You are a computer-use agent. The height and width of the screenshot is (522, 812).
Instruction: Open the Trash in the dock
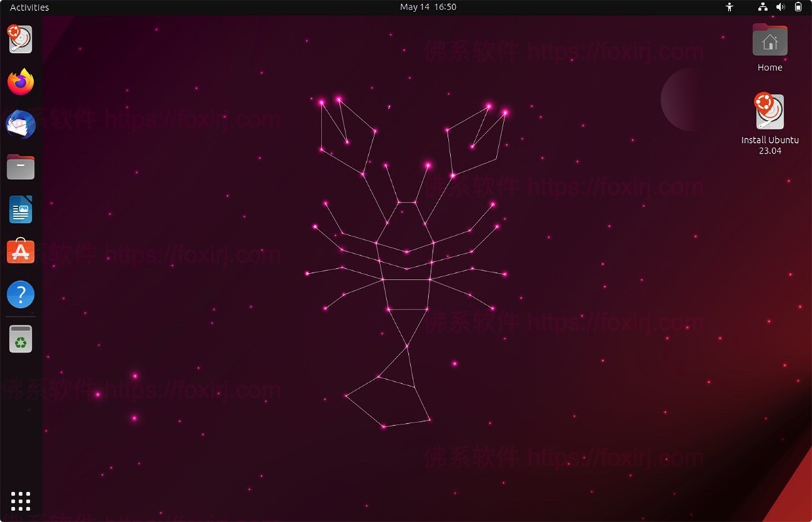pyautogui.click(x=20, y=339)
